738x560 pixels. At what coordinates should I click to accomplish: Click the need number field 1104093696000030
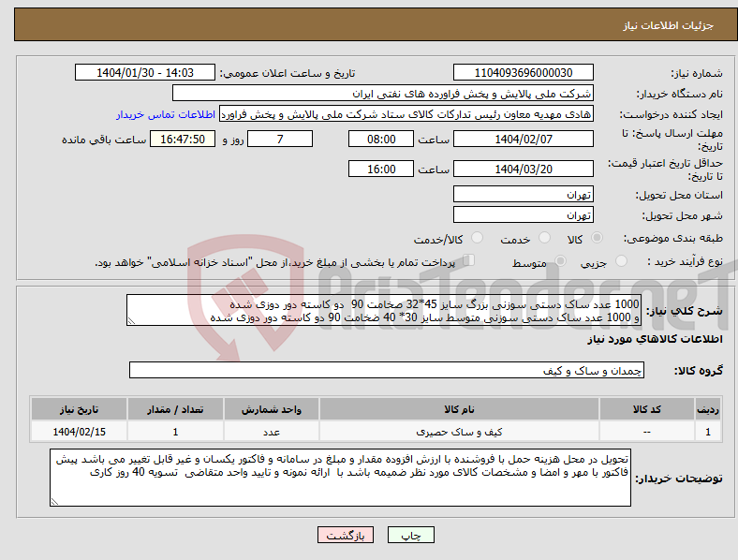[x=523, y=72]
